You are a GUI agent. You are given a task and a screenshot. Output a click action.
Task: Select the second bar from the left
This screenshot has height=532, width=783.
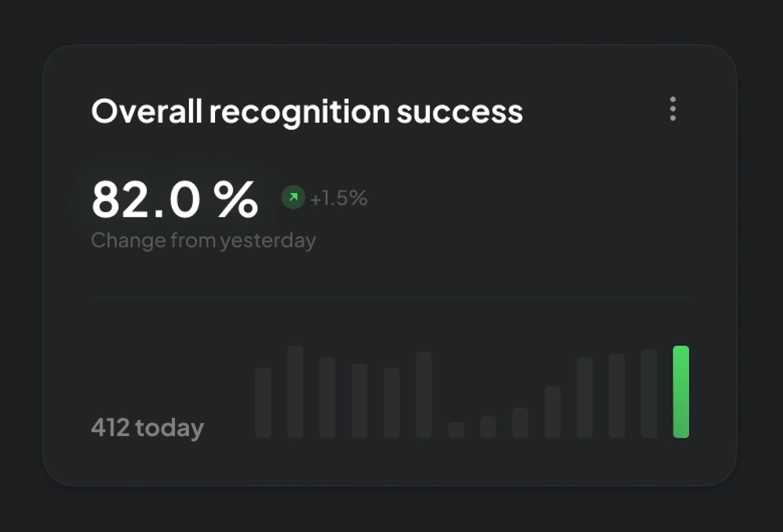pos(295,392)
